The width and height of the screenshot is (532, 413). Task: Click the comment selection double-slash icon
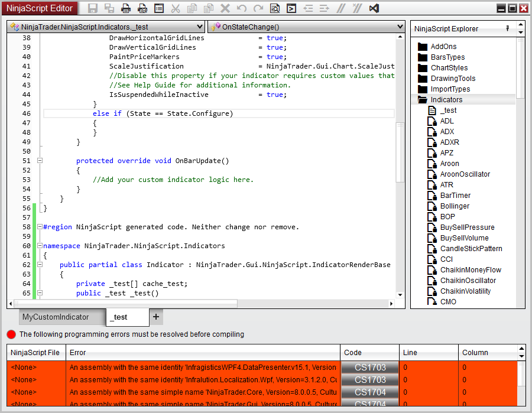click(x=340, y=8)
